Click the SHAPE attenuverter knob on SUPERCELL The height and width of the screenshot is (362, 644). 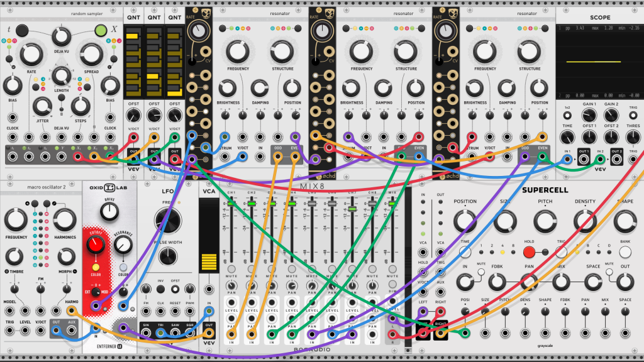[545, 312]
